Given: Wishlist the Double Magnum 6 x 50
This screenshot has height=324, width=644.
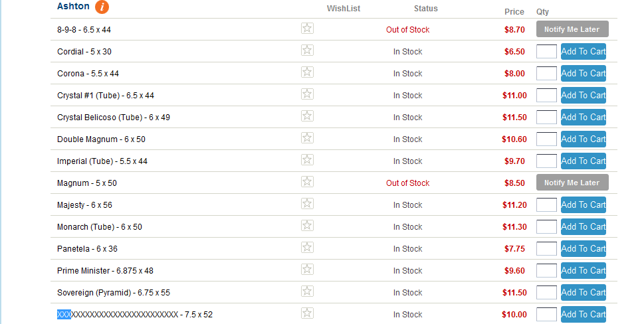Looking at the screenshot, I should (x=307, y=137).
